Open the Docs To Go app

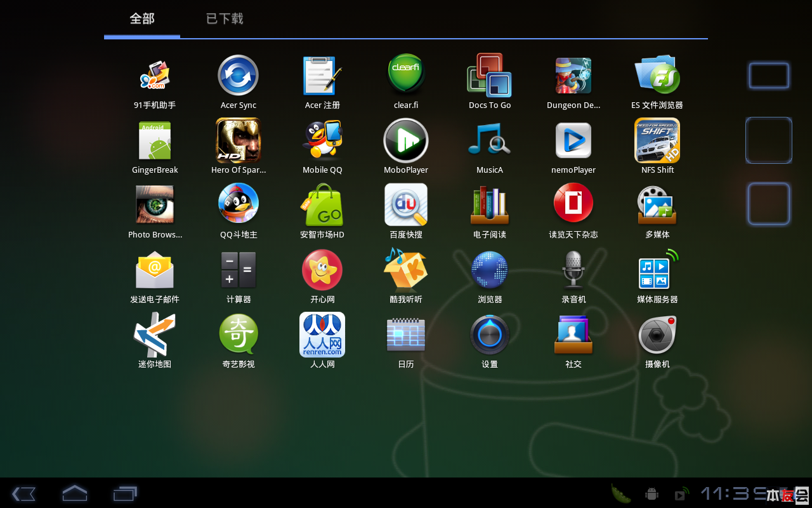[x=490, y=76]
